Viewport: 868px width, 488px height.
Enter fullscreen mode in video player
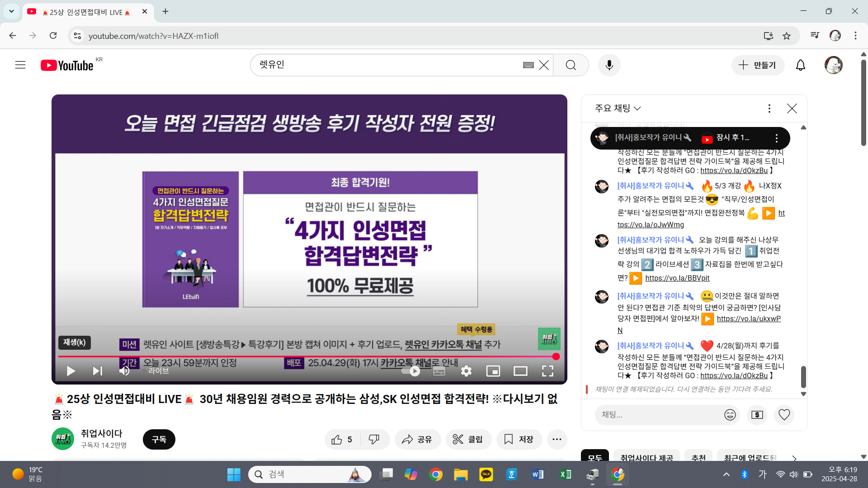pyautogui.click(x=547, y=371)
